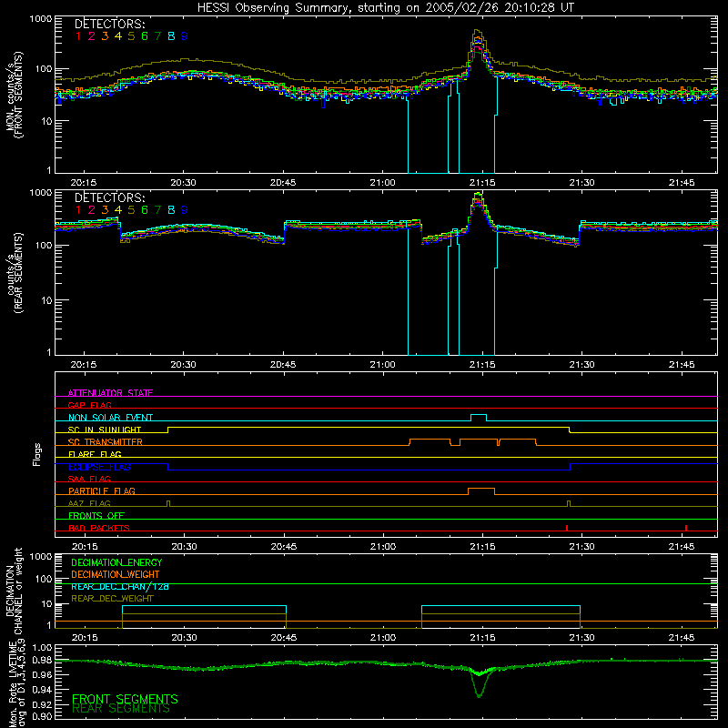The height and width of the screenshot is (728, 728).
Task: Click the vertical Flags axis label
Action: 37,454
